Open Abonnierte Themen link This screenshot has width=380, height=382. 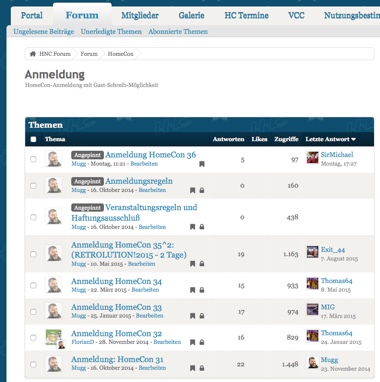tap(178, 32)
